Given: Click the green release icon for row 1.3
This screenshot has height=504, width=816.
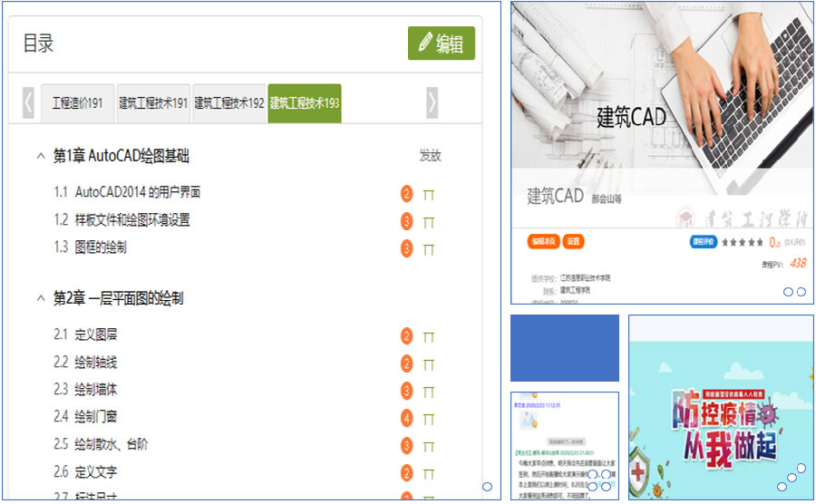Looking at the screenshot, I should coord(428,249).
